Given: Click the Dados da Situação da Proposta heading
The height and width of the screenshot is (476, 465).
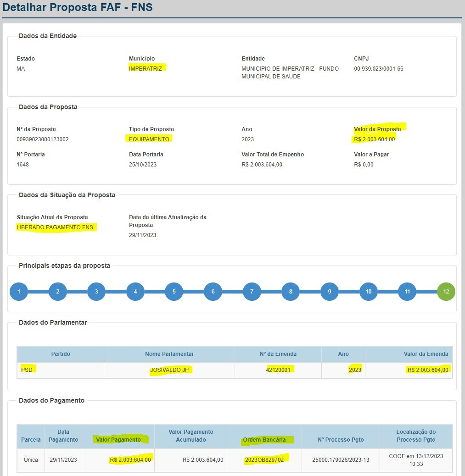Looking at the screenshot, I should pos(67,195).
